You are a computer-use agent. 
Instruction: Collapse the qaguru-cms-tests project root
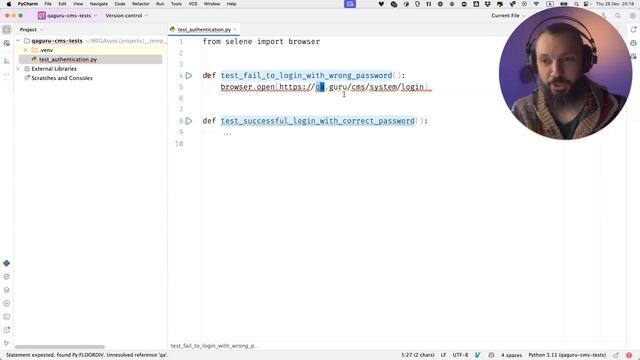click(x=18, y=41)
